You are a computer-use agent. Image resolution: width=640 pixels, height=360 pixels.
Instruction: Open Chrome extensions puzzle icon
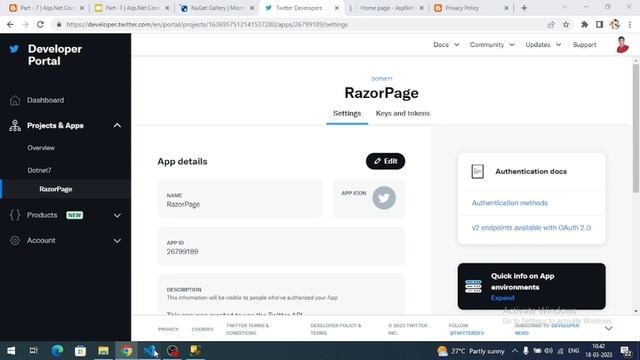(584, 24)
